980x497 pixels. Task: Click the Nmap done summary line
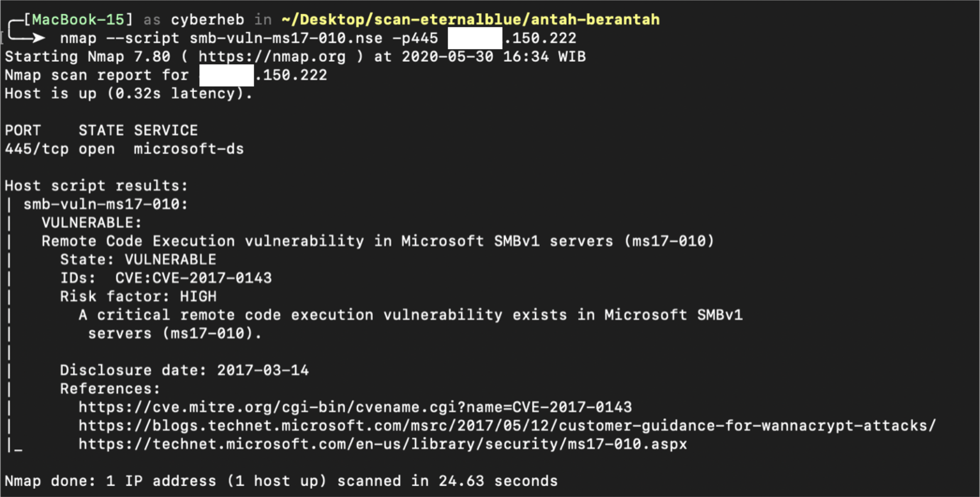(x=281, y=481)
